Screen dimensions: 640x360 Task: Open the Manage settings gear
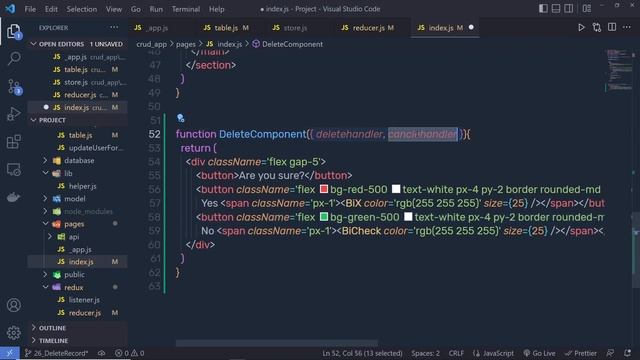13,333
